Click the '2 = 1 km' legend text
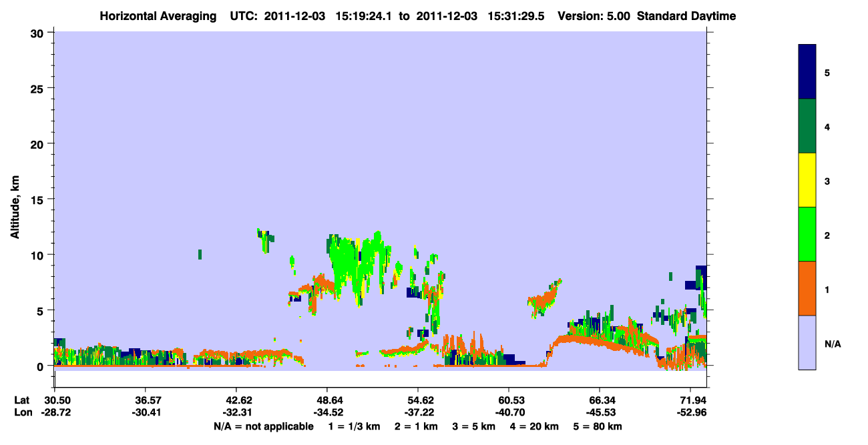The width and height of the screenshot is (868, 445). tap(415, 426)
